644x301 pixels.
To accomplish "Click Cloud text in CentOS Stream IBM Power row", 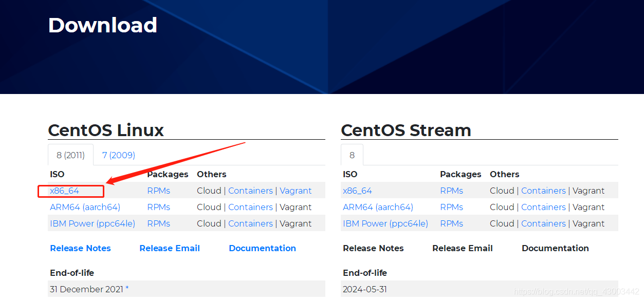I will pos(502,223).
